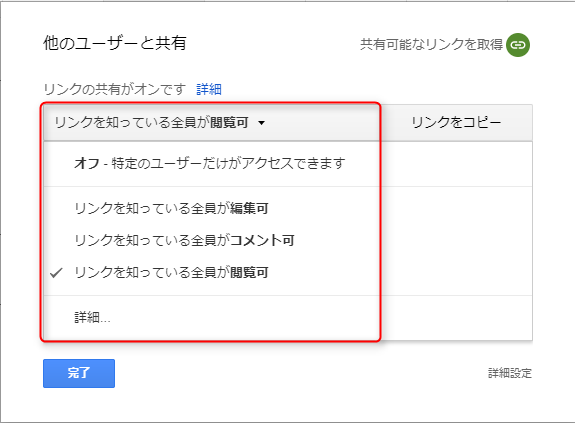The image size is (575, 423).
Task: Open the 詳細設定 link
Action: point(510,373)
